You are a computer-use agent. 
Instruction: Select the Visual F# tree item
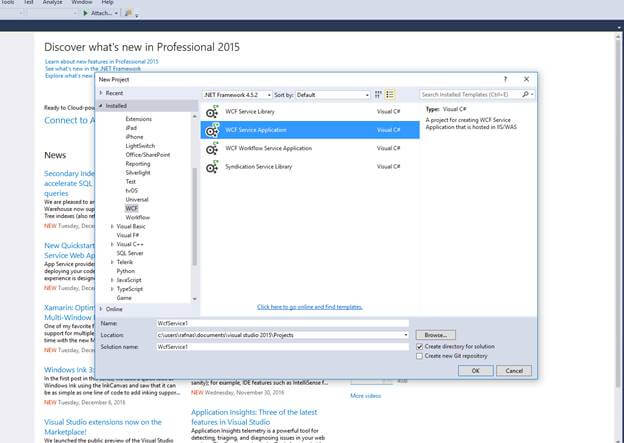pyautogui.click(x=128, y=236)
